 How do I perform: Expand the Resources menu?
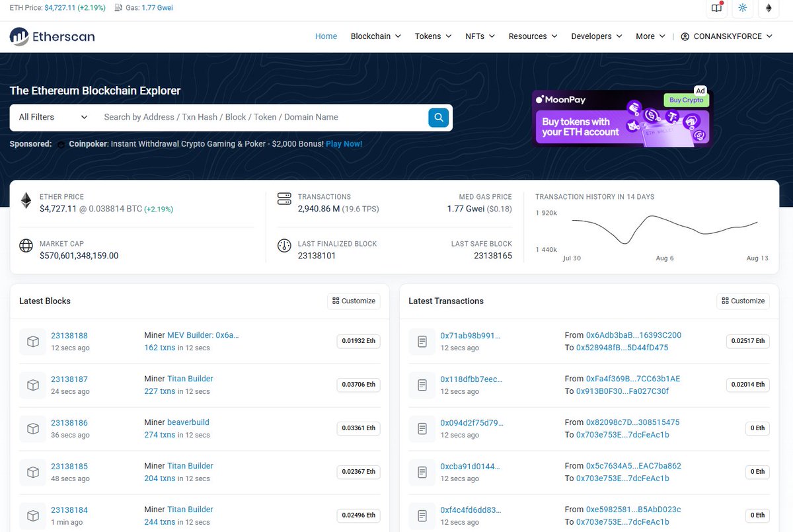pyautogui.click(x=533, y=36)
